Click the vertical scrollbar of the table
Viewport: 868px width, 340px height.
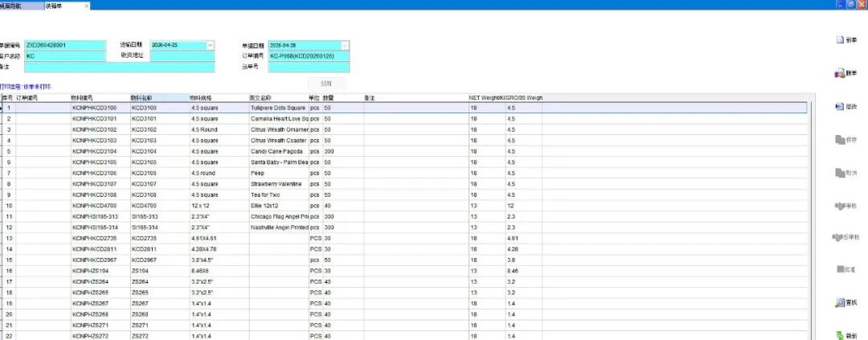813,222
